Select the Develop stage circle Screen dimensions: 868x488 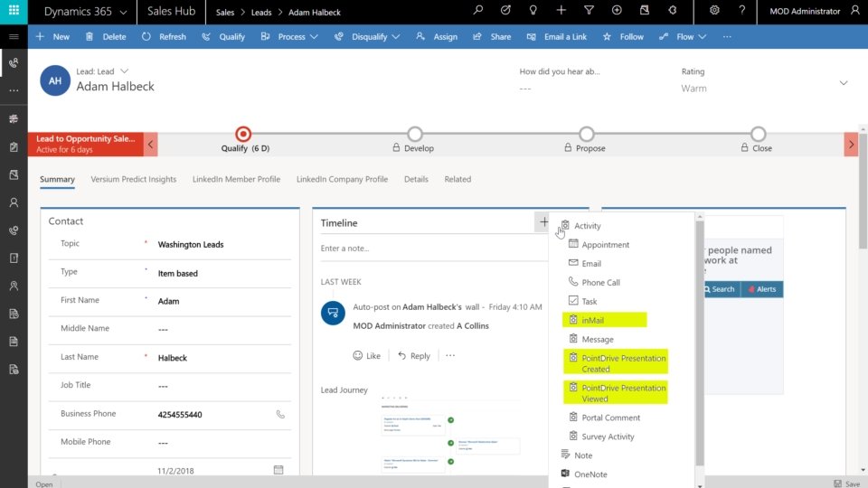415,134
